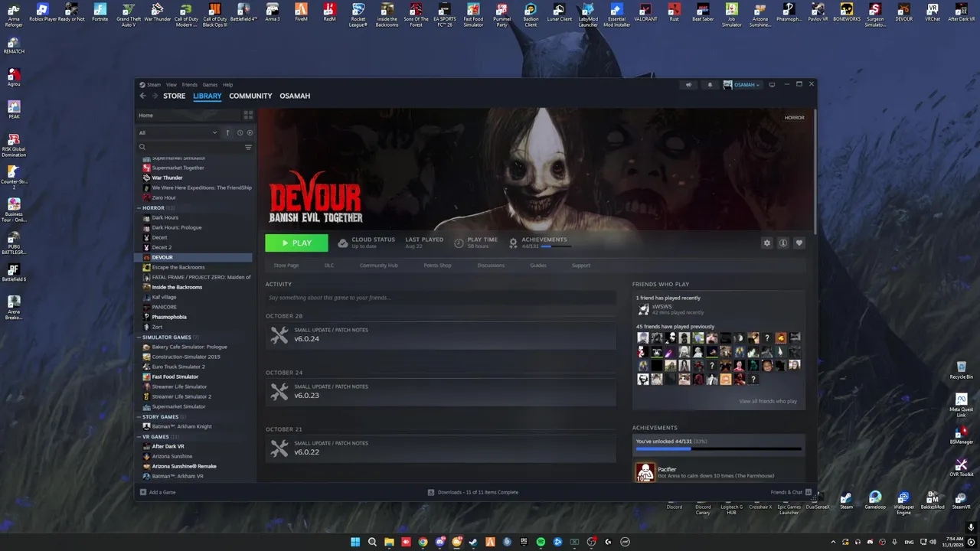Image resolution: width=980 pixels, height=551 pixels.
Task: Click the HORROR tag on banner
Action: click(794, 118)
